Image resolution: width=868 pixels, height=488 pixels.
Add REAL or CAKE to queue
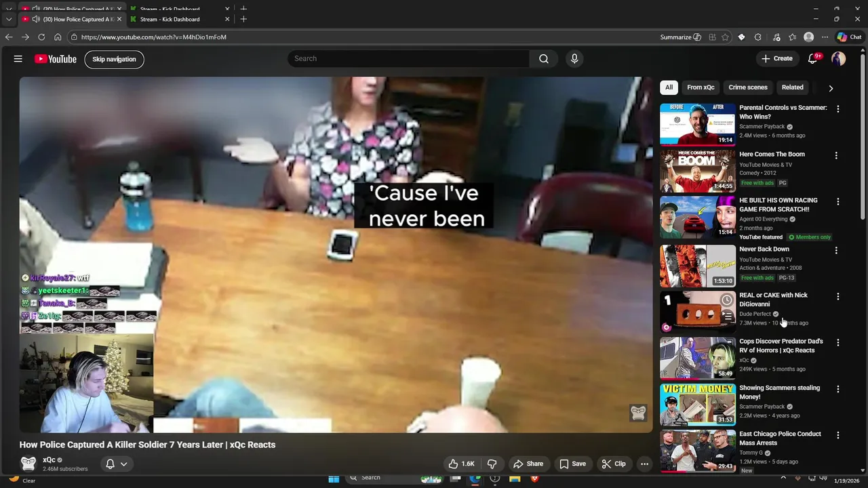pos(727,316)
